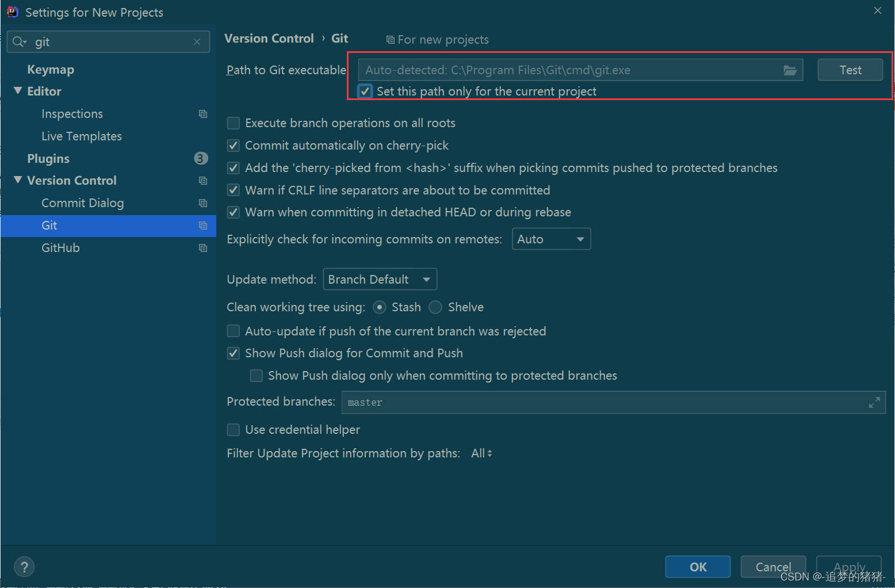Click the magnifier search options icon
The width and height of the screenshot is (895, 588).
20,42
